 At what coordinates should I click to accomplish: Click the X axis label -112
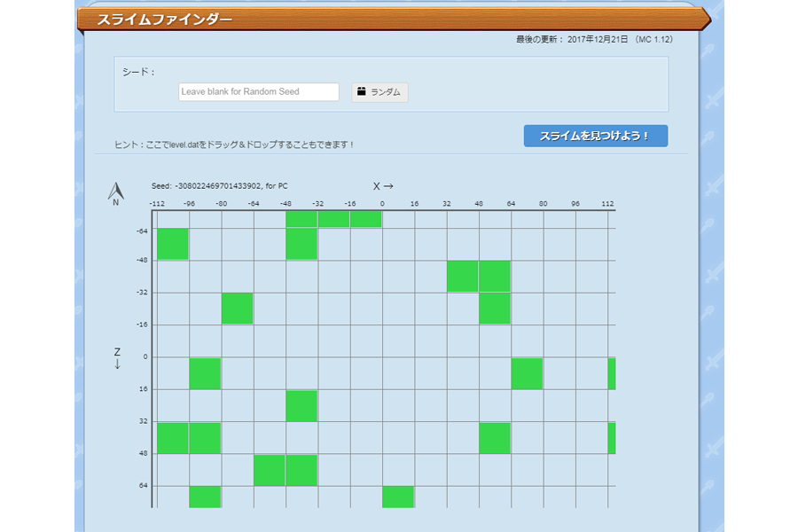tap(157, 204)
